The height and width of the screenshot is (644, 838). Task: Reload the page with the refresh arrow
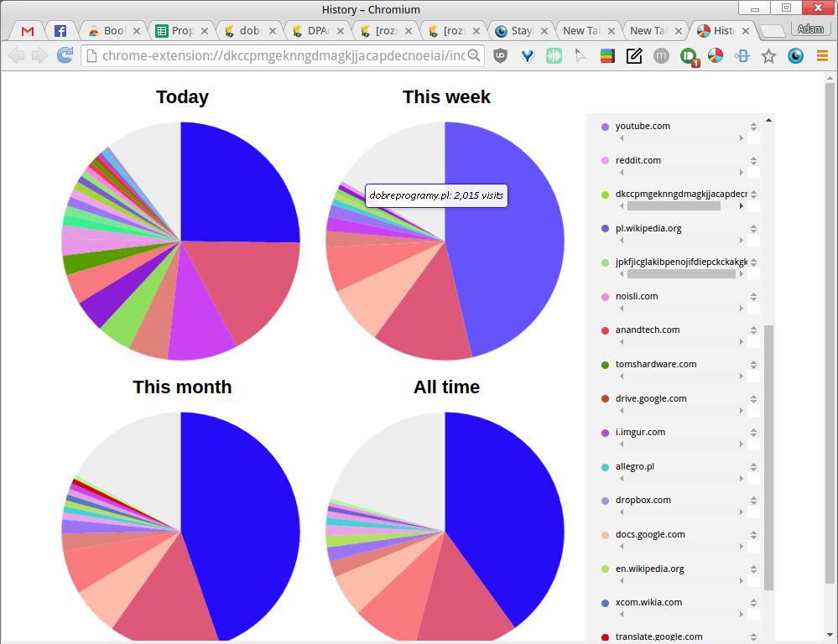[x=65, y=55]
